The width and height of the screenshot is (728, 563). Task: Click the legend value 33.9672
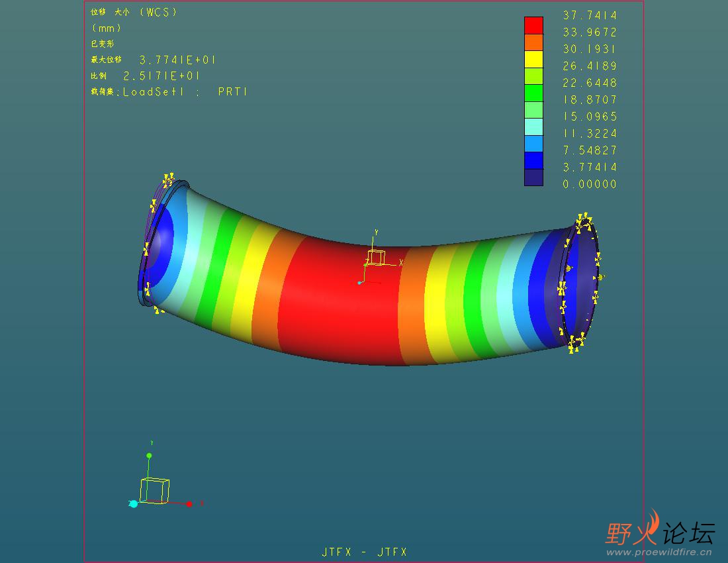[x=590, y=32]
